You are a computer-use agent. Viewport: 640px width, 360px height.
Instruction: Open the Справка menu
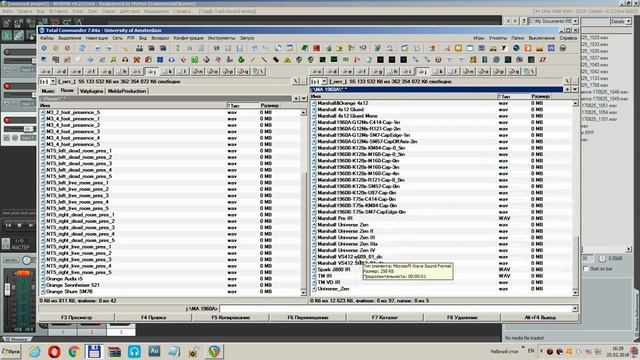[568, 38]
